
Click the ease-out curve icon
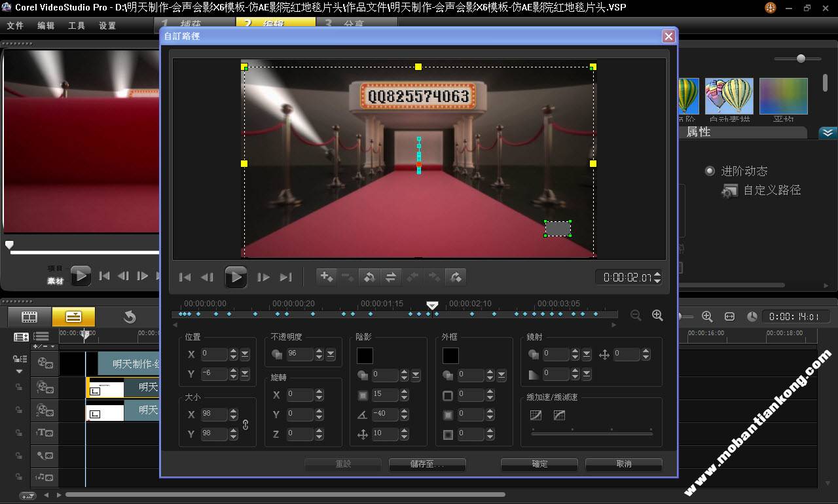click(559, 415)
